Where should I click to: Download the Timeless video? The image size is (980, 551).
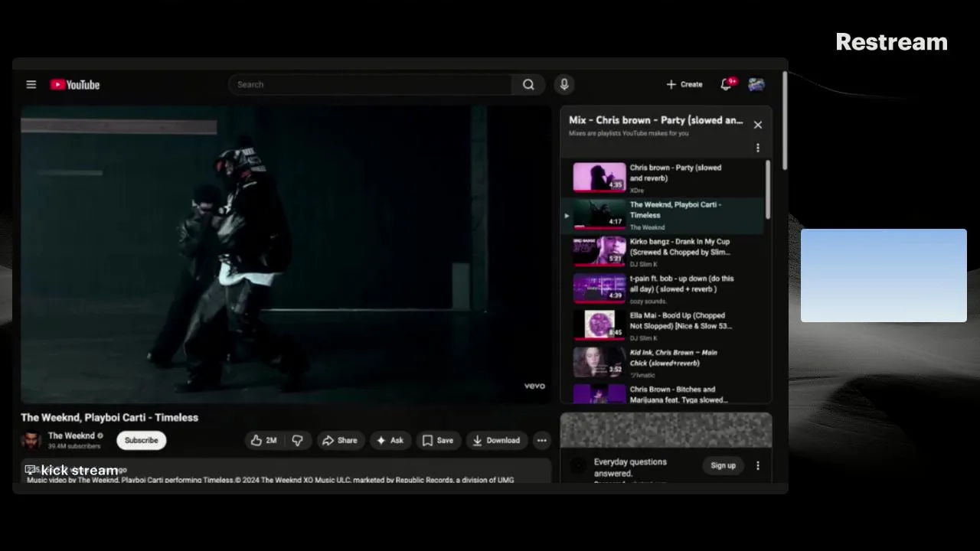[496, 440]
